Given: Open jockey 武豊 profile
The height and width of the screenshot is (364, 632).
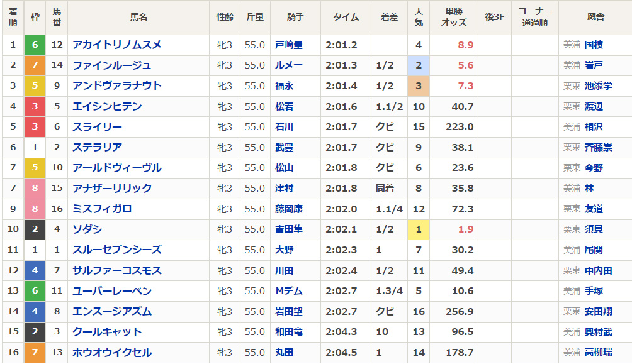Looking at the screenshot, I should (x=284, y=147).
